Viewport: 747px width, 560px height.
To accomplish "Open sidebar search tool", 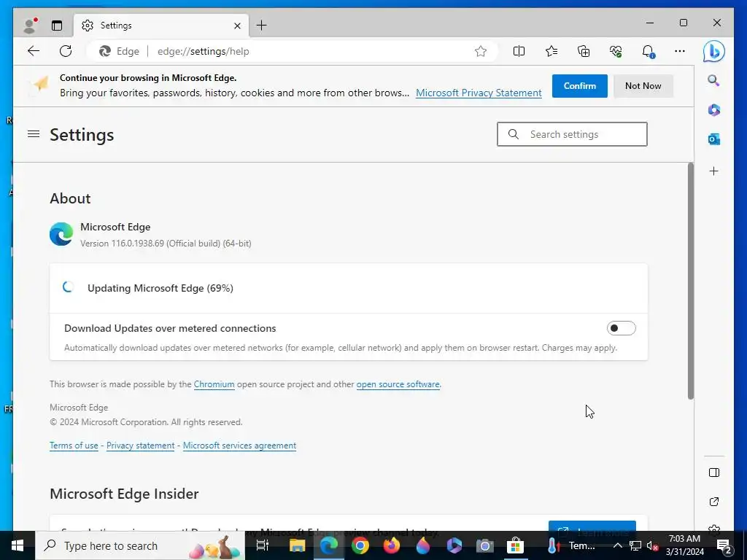I will pyautogui.click(x=713, y=80).
